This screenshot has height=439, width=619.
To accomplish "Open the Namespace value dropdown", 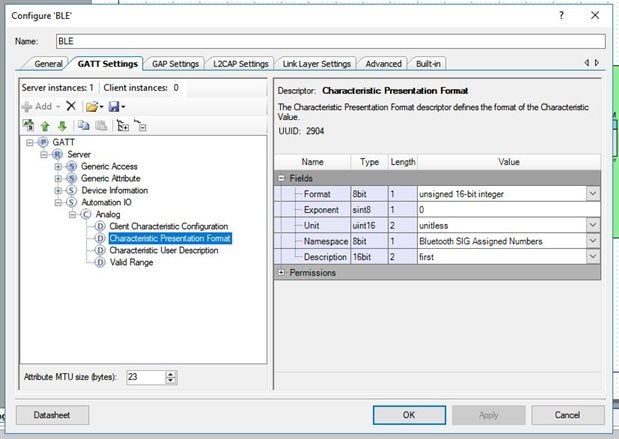I will (593, 241).
